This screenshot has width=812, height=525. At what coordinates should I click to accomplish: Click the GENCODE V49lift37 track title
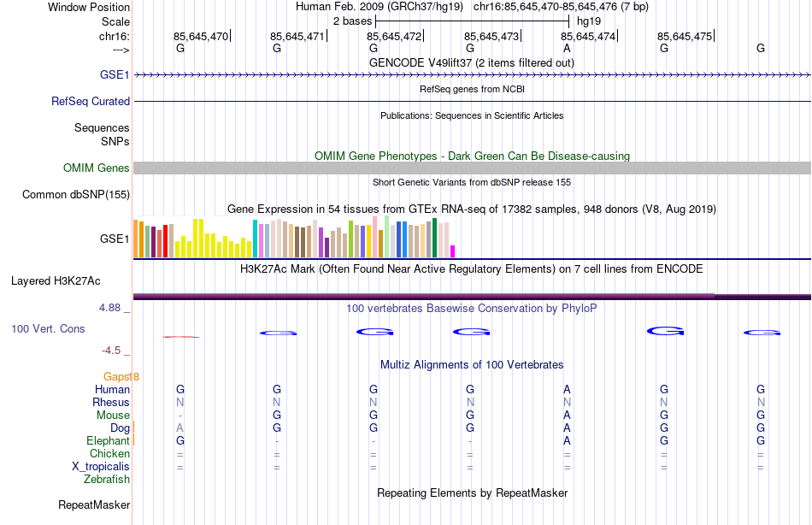(471, 62)
